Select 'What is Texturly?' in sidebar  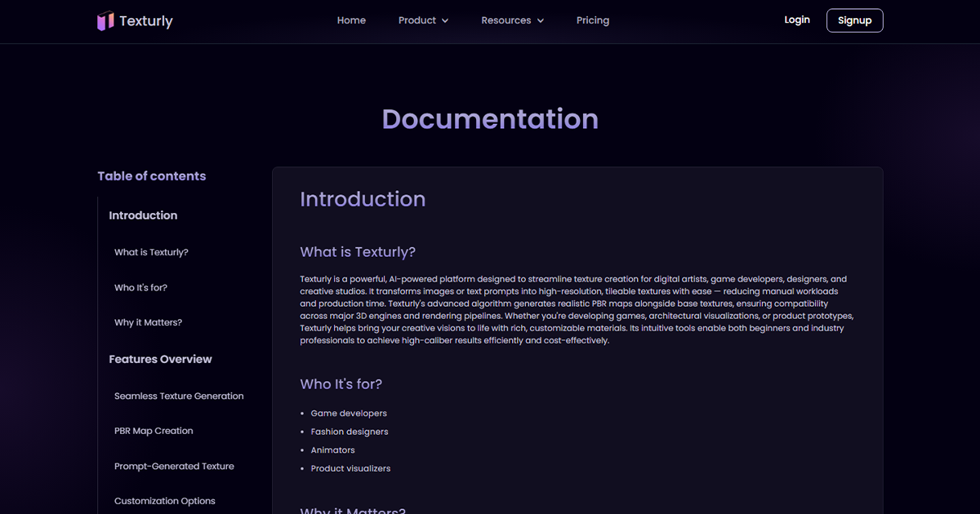(x=151, y=252)
